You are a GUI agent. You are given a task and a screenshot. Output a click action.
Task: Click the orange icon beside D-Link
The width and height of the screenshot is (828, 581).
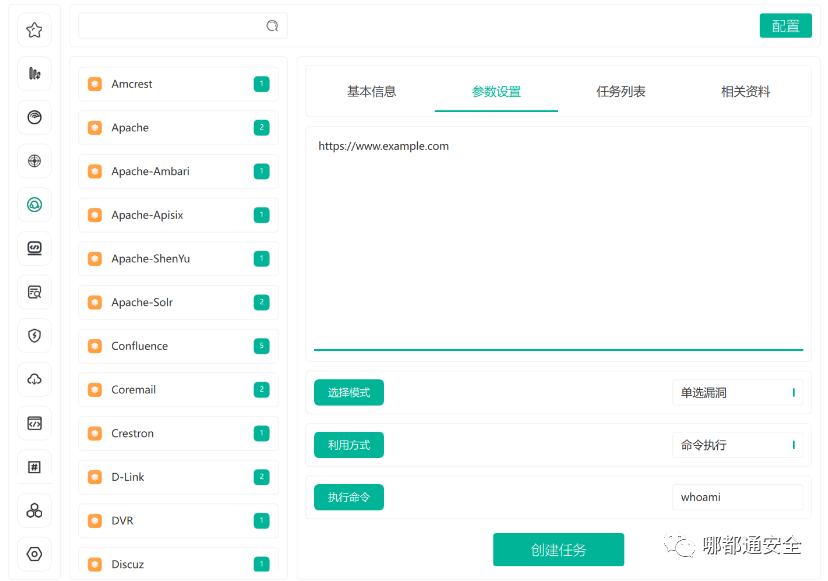pos(95,477)
